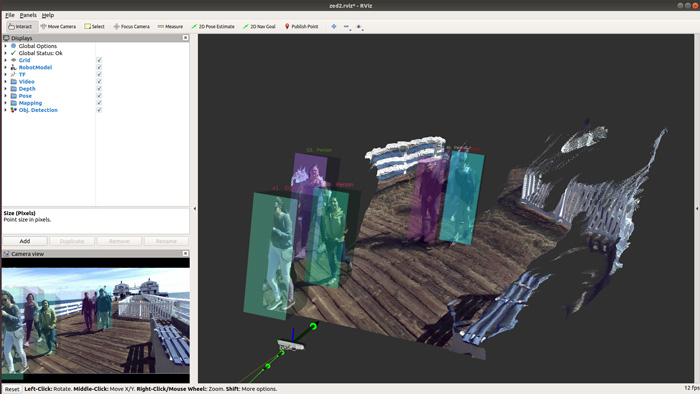Collapse left panel with arrow handle
The image size is (700, 394).
click(194, 208)
